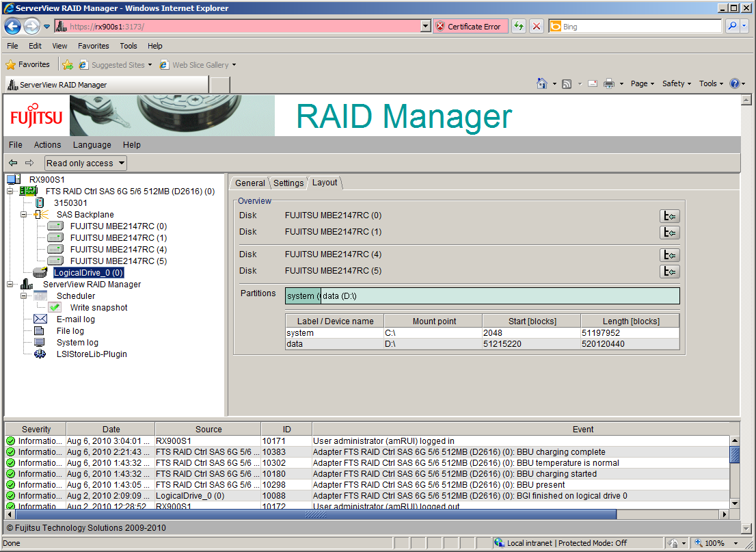Click the SAS Backplane icon
The height and width of the screenshot is (552, 756).
[42, 214]
